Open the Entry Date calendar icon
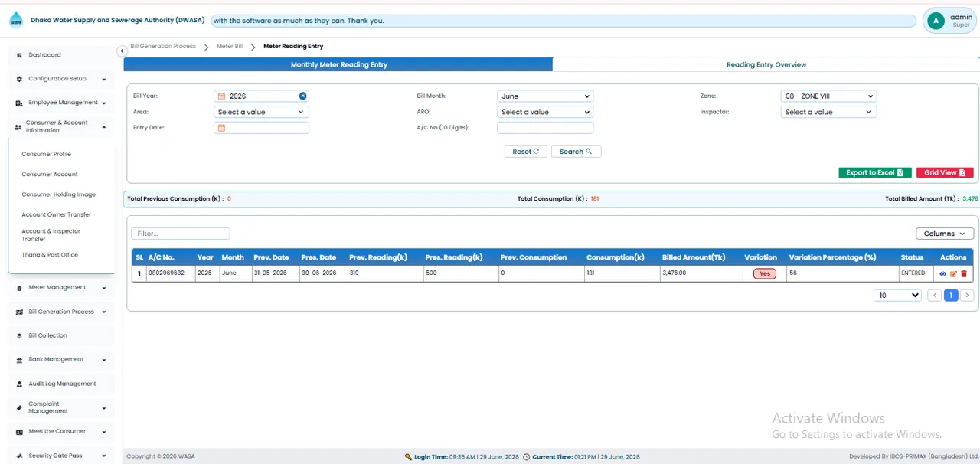Viewport: 980px width, 464px height. tap(222, 128)
